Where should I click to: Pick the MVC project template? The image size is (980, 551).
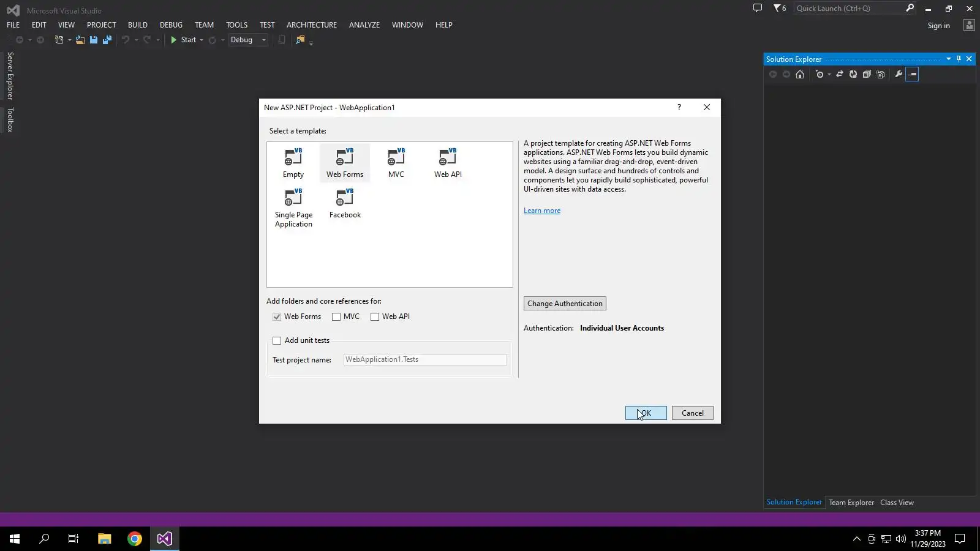pyautogui.click(x=396, y=163)
